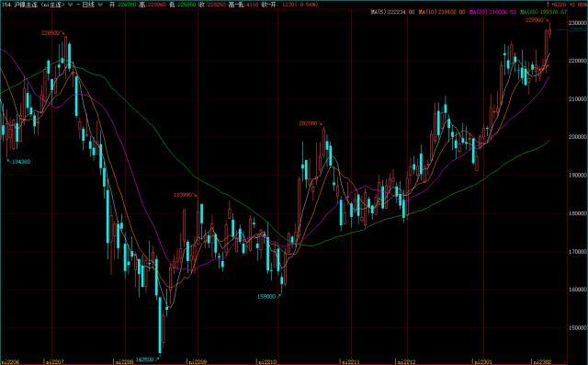This screenshot has height=365, width=588.
Task: Expand the 日线 period dropdown arrow
Action: click(99, 5)
